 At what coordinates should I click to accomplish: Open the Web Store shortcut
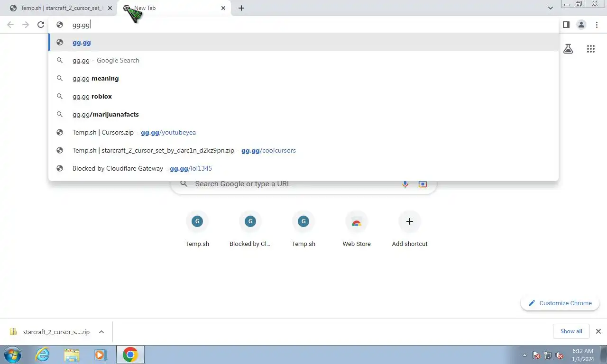coord(357,229)
